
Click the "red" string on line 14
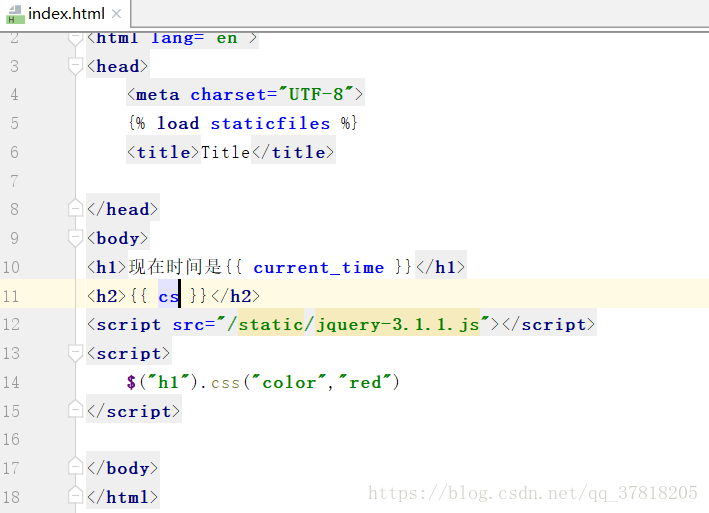(x=365, y=382)
